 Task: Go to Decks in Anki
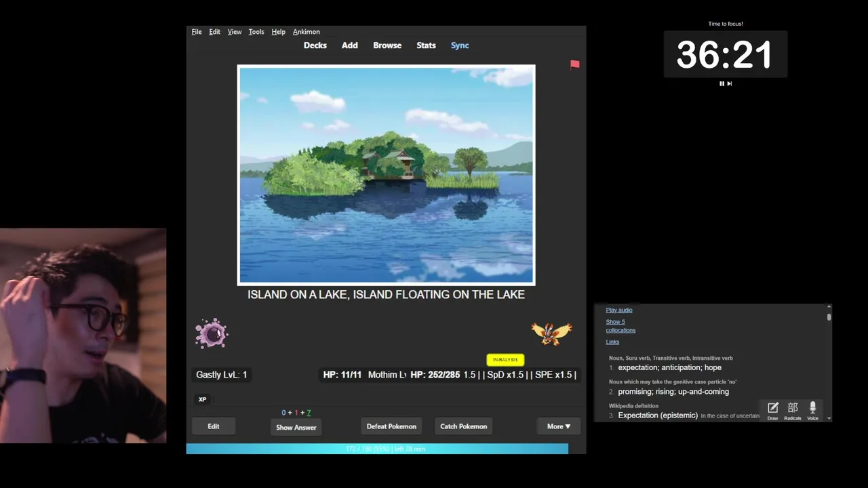click(315, 45)
